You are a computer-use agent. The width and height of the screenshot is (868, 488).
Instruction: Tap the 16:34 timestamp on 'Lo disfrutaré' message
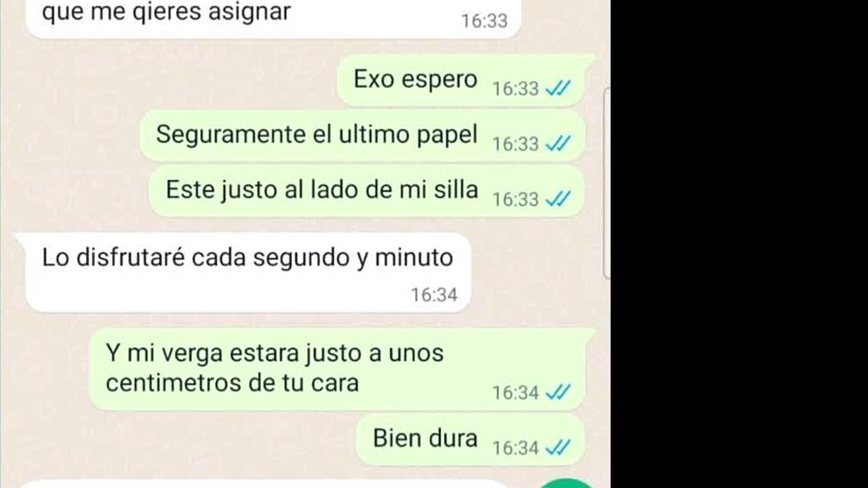coord(434,295)
